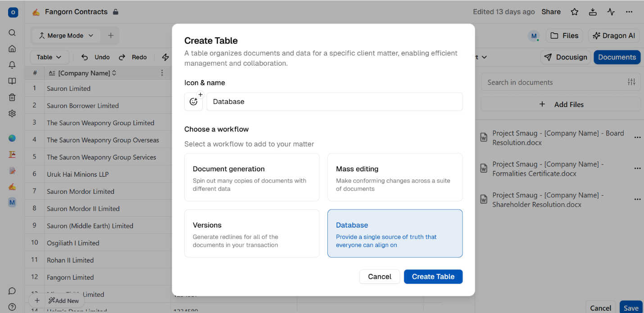Click the Undo button
The width and height of the screenshot is (644, 313).
click(95, 57)
